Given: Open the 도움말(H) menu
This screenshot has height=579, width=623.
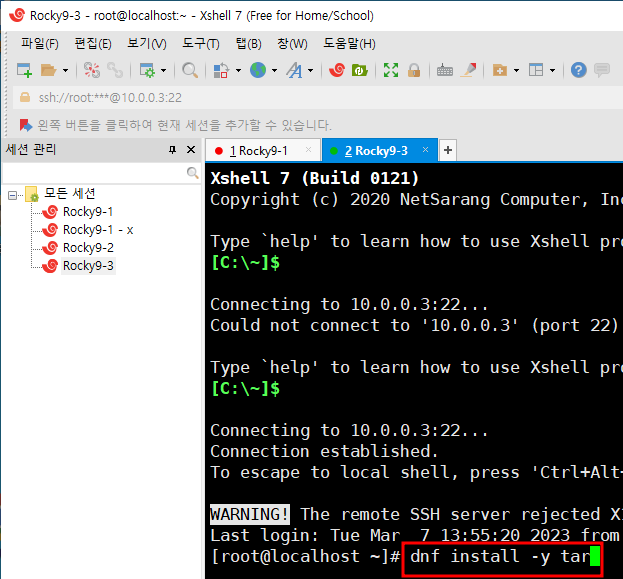Looking at the screenshot, I should (349, 43).
